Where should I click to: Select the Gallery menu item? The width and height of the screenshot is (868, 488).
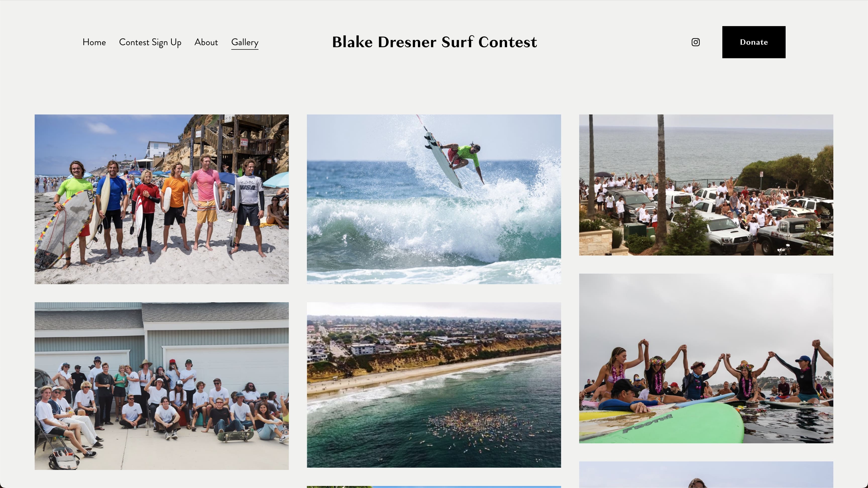[245, 43]
